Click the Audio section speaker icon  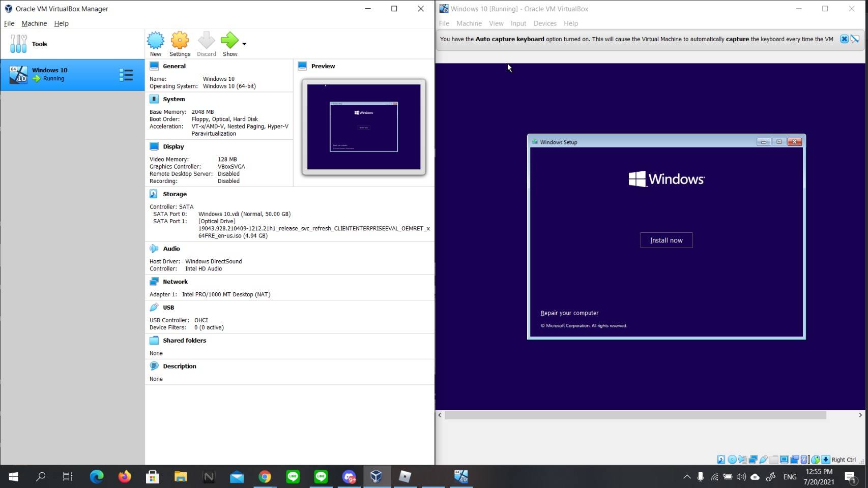click(x=154, y=249)
